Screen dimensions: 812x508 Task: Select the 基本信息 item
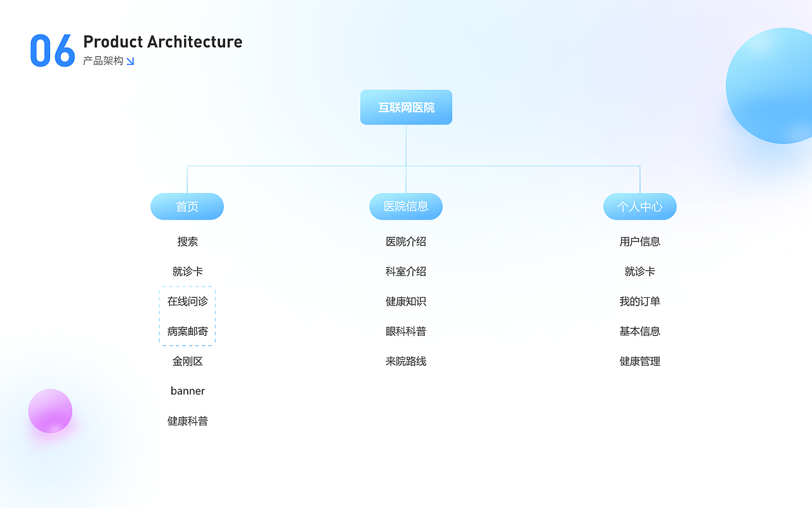coord(640,331)
